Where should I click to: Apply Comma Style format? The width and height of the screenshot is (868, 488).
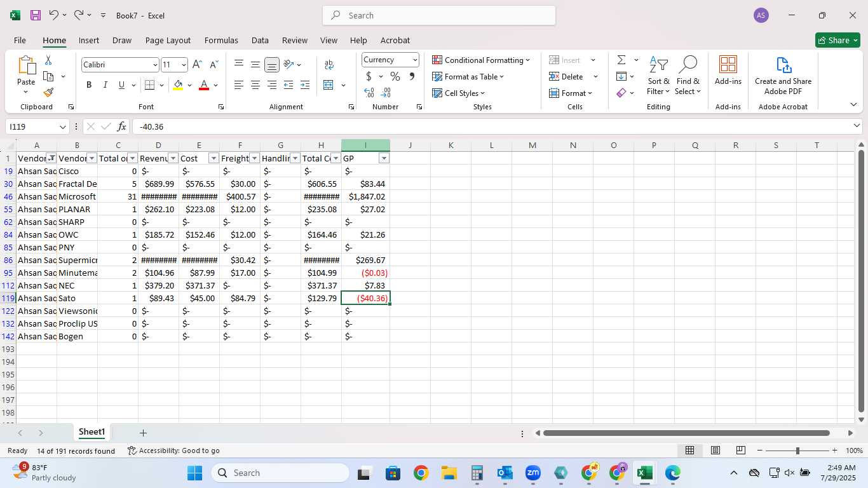(x=412, y=76)
